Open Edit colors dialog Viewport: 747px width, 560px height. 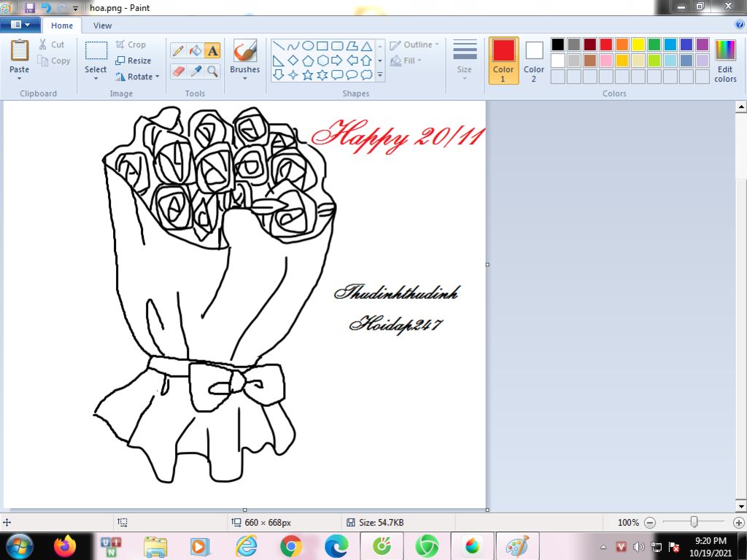click(725, 61)
